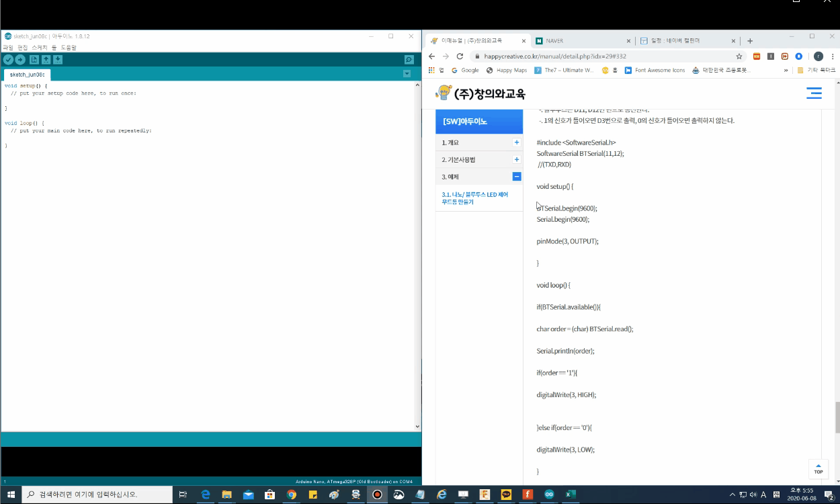The height and width of the screenshot is (504, 840).
Task: Collapse the '3. 예제' sidebar section
Action: tap(516, 177)
